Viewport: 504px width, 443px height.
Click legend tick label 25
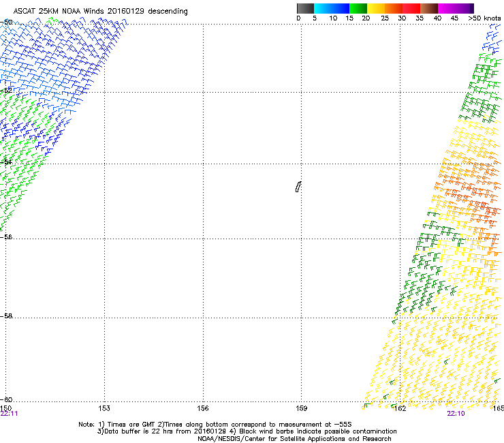[x=385, y=18]
